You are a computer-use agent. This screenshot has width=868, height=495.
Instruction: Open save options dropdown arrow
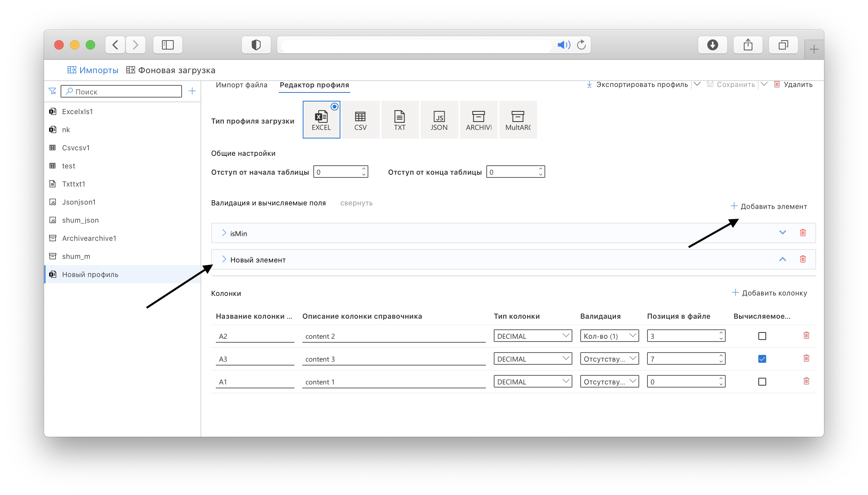pyautogui.click(x=764, y=84)
